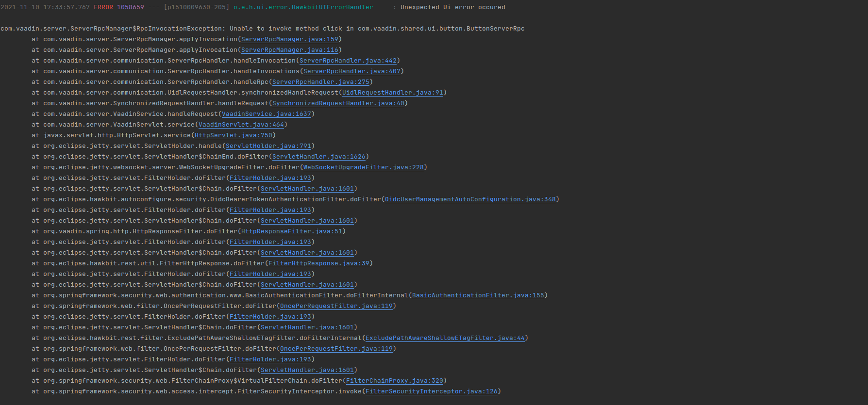Click 'OidcBearerTokenAuthenticationFilter.doFilter' frame text
Viewport: 868px width, 405px height.
(296, 199)
